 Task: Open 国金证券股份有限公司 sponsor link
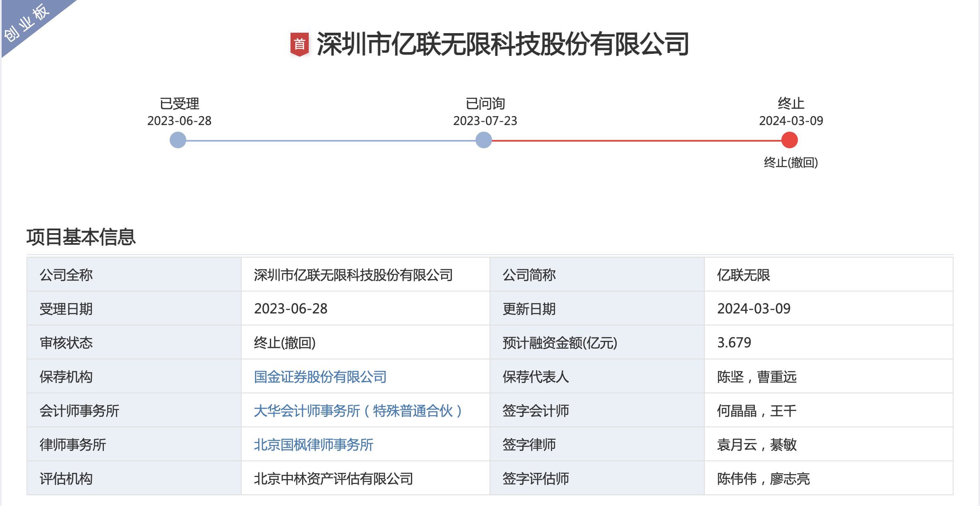(x=320, y=377)
